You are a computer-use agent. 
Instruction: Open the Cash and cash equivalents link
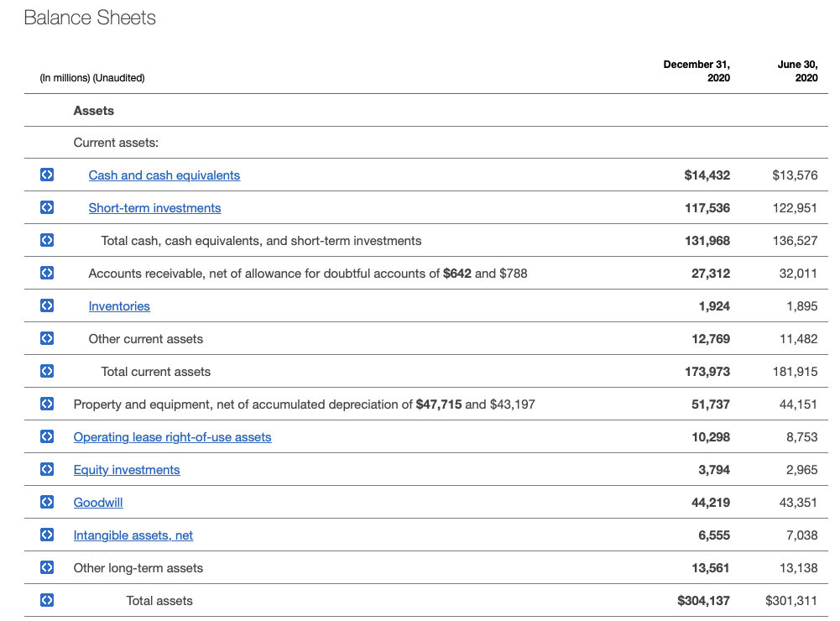(164, 175)
